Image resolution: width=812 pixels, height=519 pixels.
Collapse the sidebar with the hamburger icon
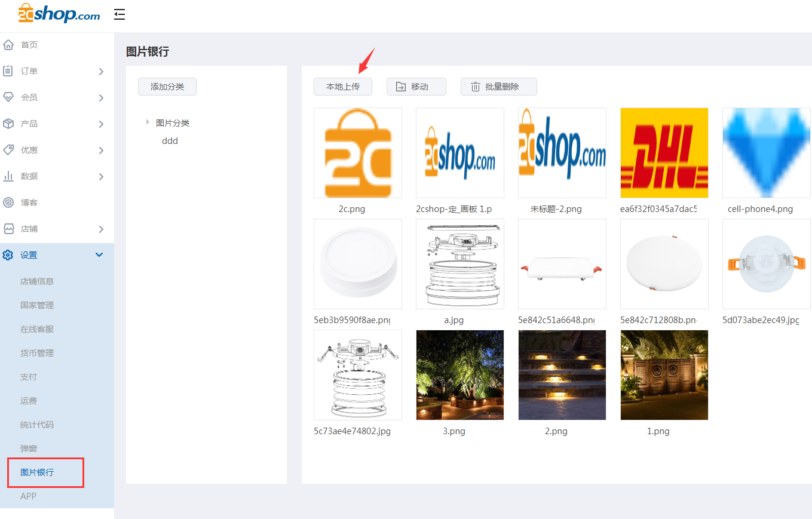(119, 14)
